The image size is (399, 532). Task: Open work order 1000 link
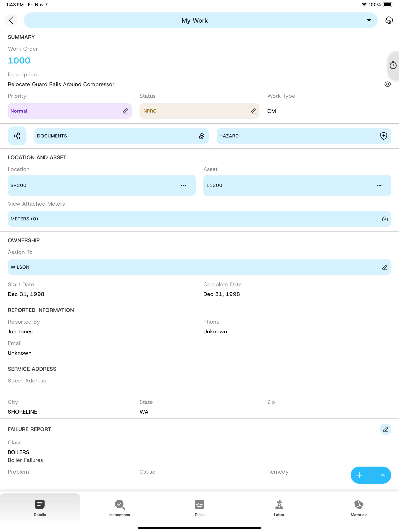[19, 61]
